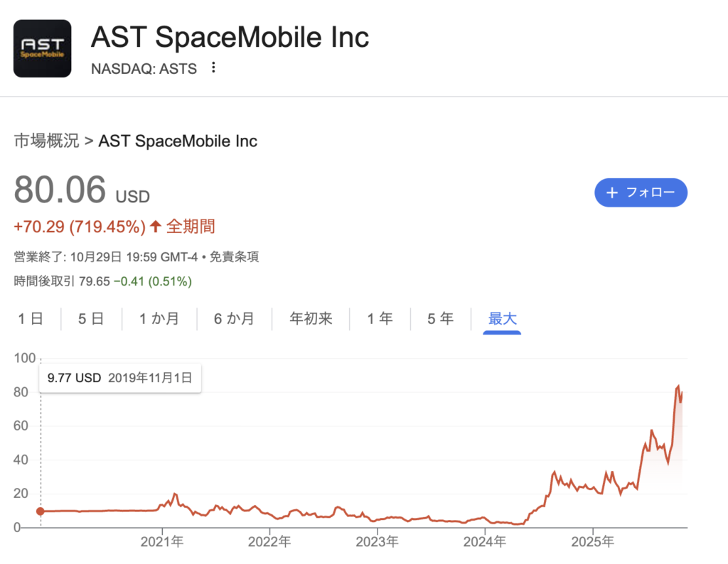Click the 最大 max range tab
728x564 pixels.
[502, 318]
